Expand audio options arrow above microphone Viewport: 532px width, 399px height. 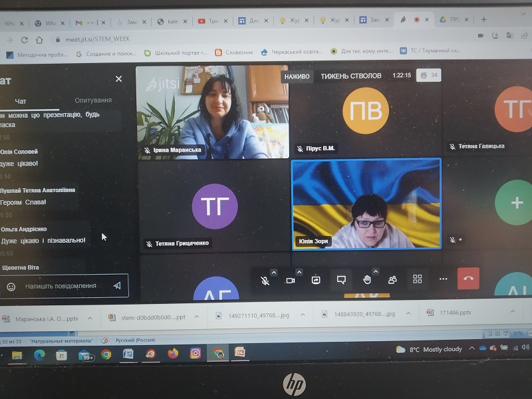point(274,272)
